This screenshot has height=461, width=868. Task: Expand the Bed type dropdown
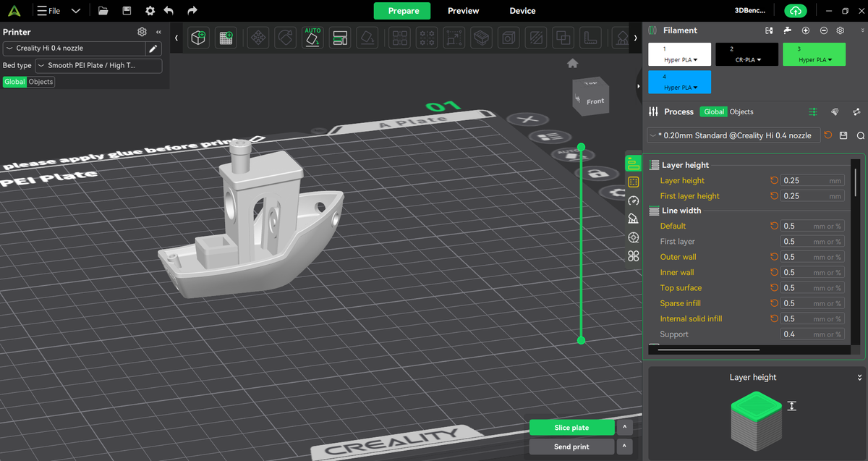[x=98, y=65]
